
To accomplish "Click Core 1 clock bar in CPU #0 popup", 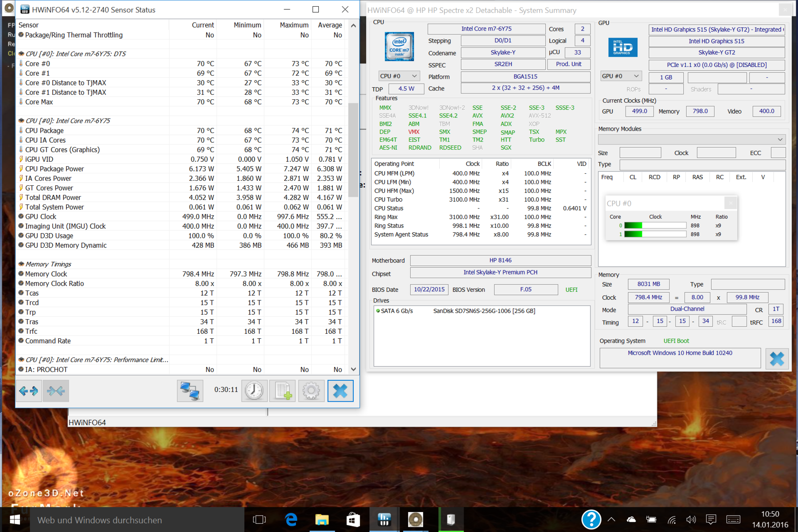I will point(655,234).
